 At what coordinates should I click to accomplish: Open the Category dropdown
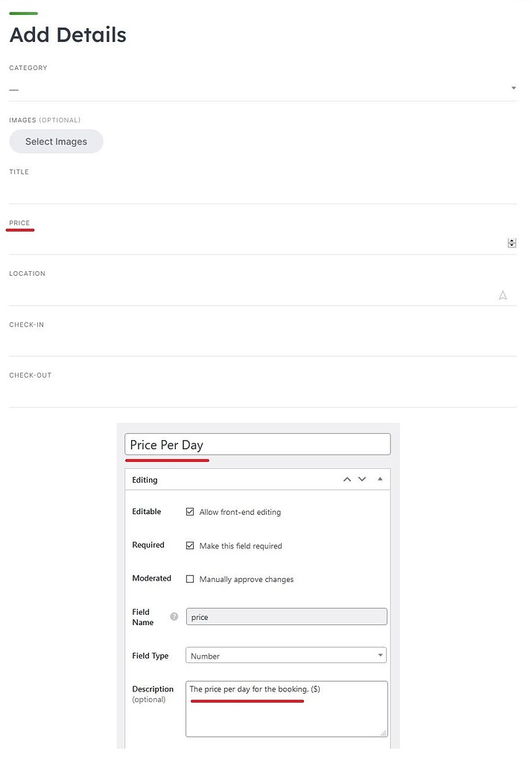[513, 87]
